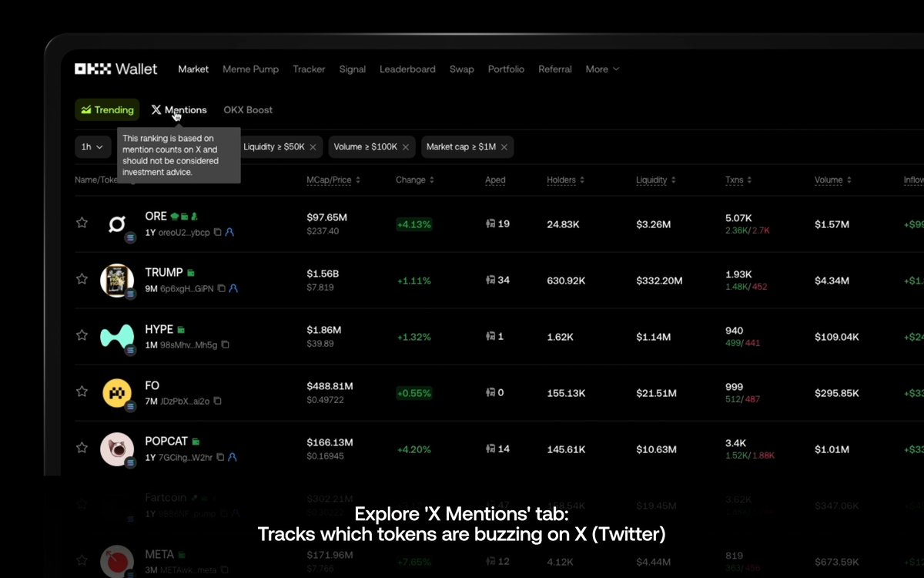The image size is (924, 578).
Task: Sort the table by MCap/Price
Action: [333, 180]
